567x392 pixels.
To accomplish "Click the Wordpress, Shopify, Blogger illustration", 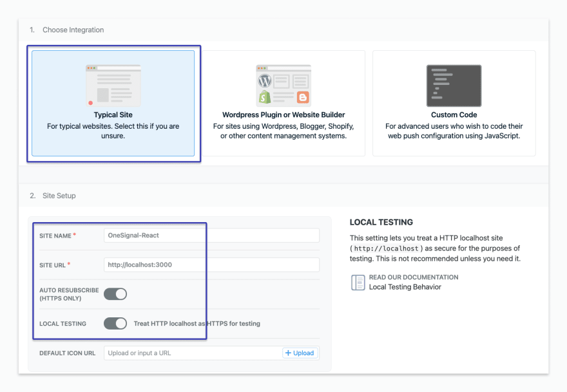I will click(x=283, y=86).
